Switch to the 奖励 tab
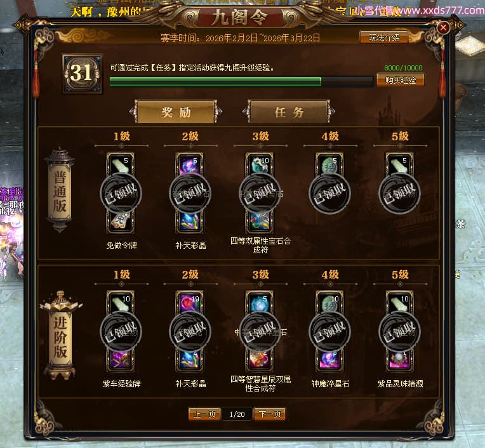This screenshot has width=485, height=448. point(176,112)
